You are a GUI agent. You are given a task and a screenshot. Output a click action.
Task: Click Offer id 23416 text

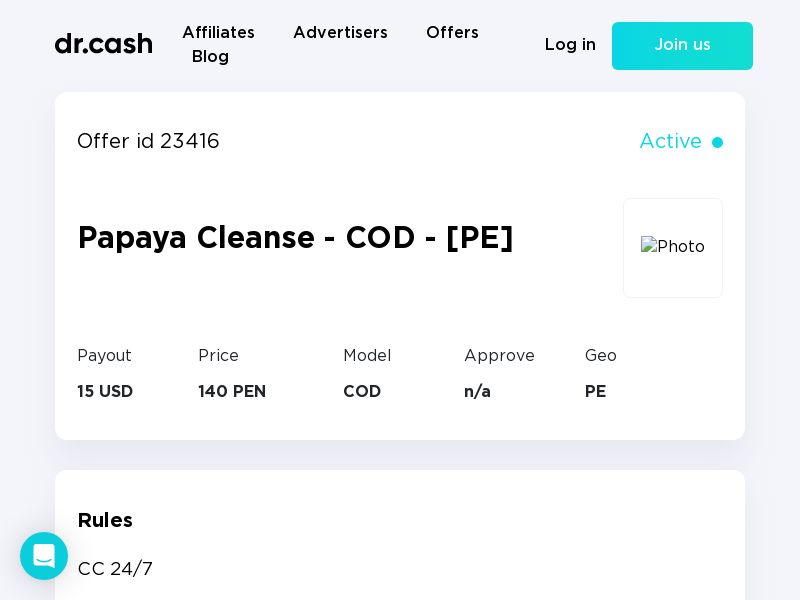148,142
